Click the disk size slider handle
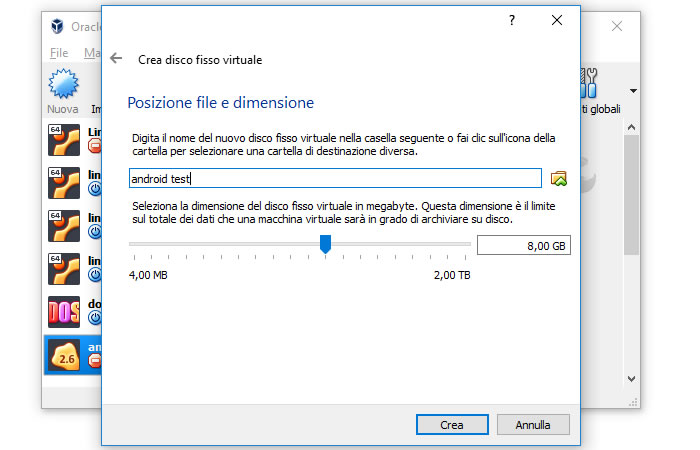The image size is (700, 450). (x=325, y=244)
